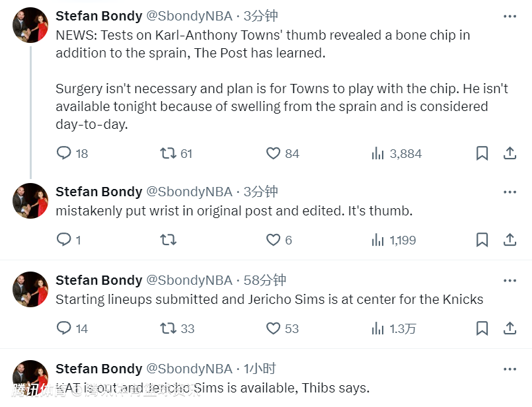Like the tweet with 84 likes

tap(274, 153)
